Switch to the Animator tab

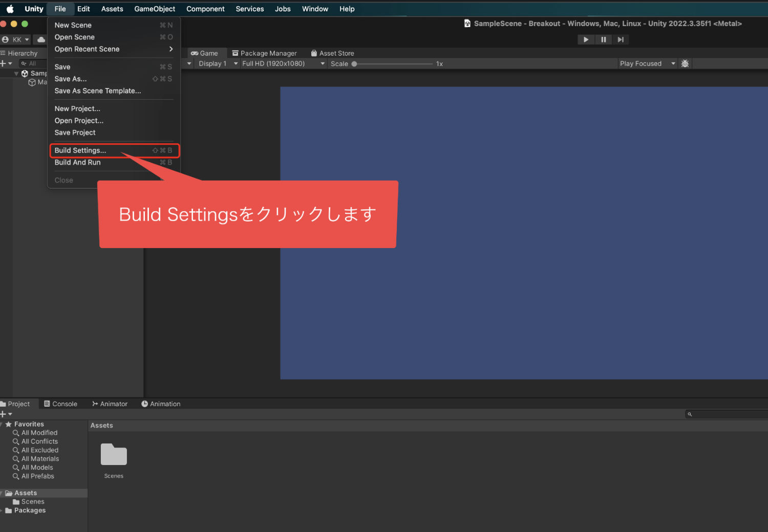click(110, 404)
